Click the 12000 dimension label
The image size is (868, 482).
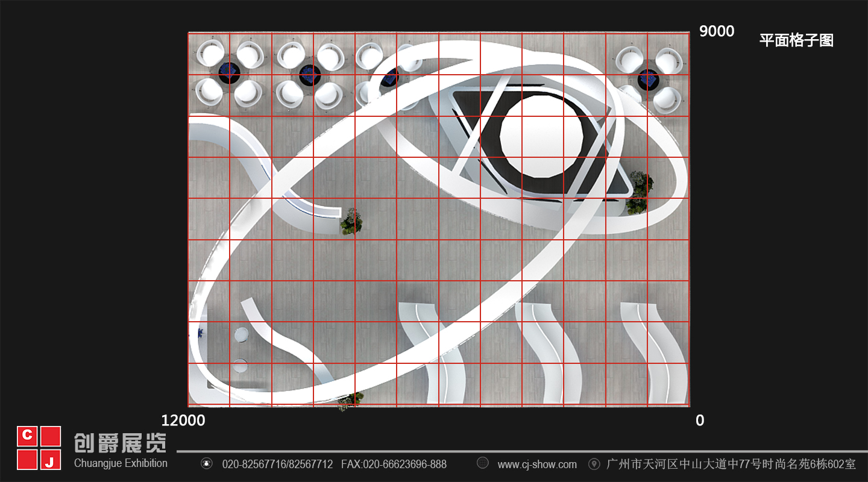coord(183,421)
